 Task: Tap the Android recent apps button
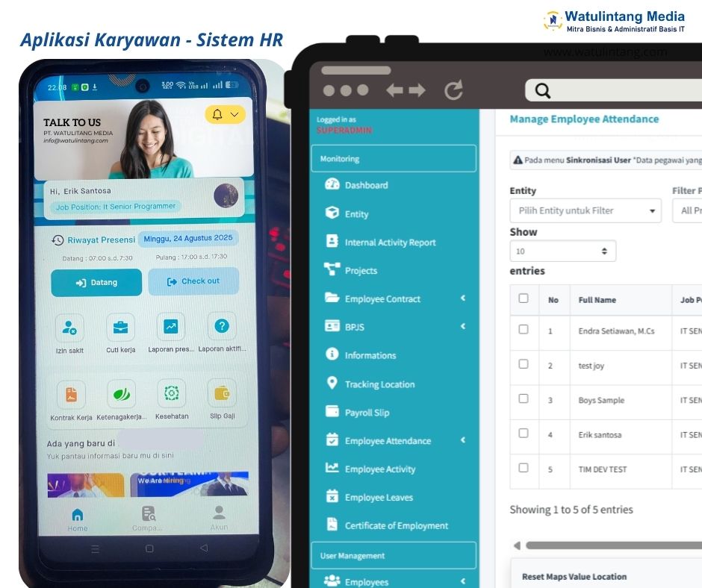(x=95, y=548)
